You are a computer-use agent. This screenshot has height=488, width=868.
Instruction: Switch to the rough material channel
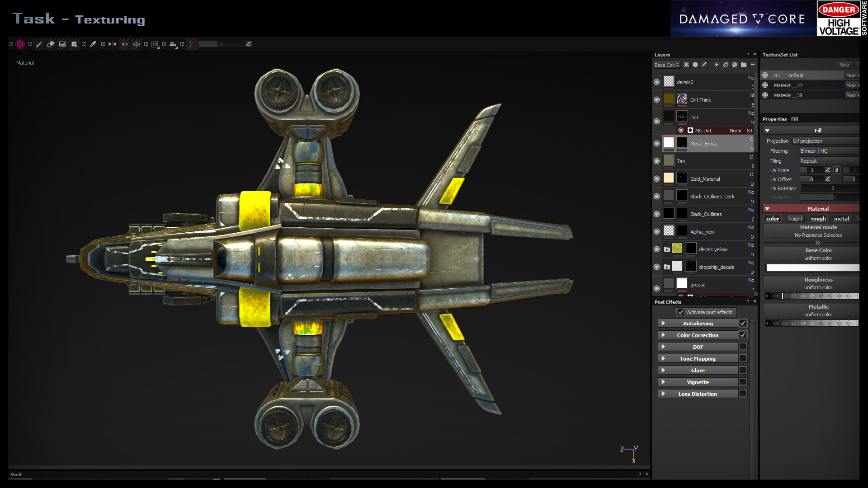coord(818,218)
